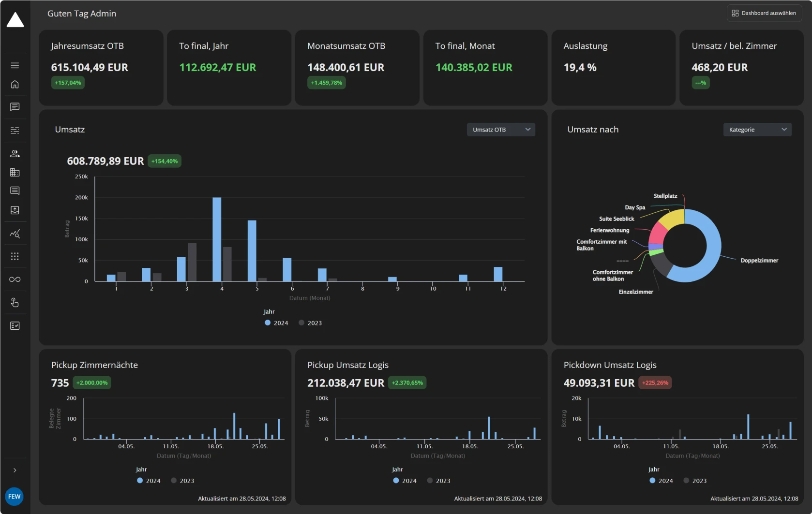Viewport: 812px width, 514px height.
Task: Toggle the 2023 legend in Umsatz chart
Action: (x=310, y=323)
